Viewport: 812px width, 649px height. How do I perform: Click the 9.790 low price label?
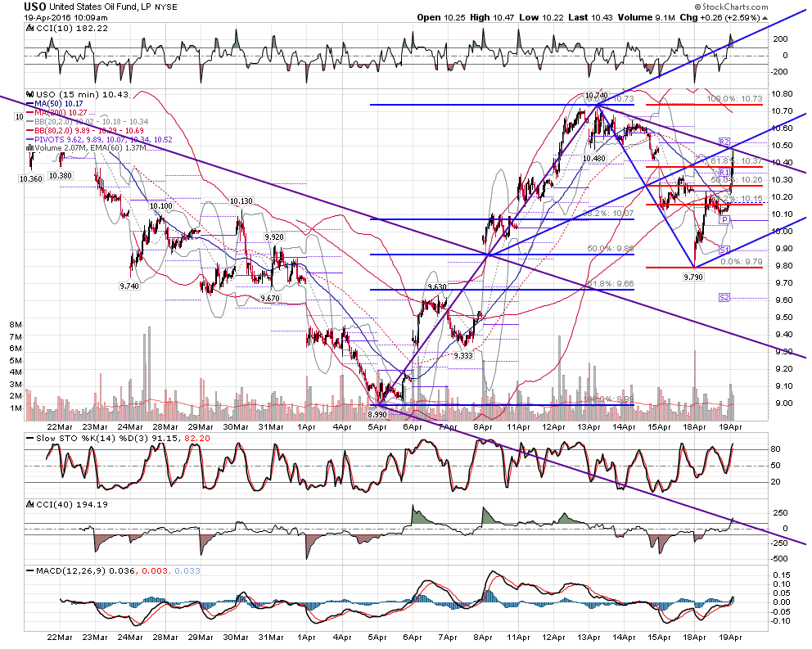(x=692, y=277)
